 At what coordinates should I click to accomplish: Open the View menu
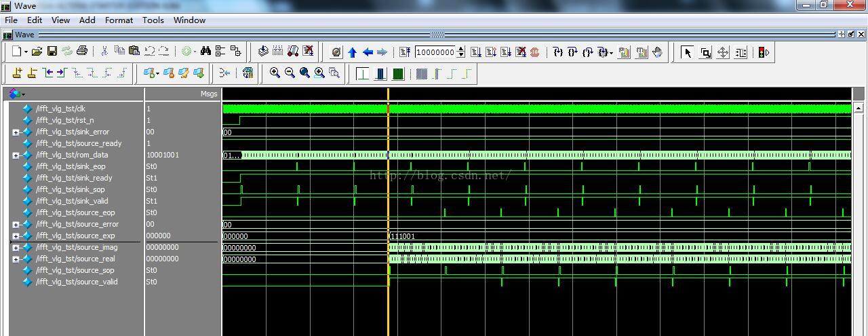pos(60,20)
